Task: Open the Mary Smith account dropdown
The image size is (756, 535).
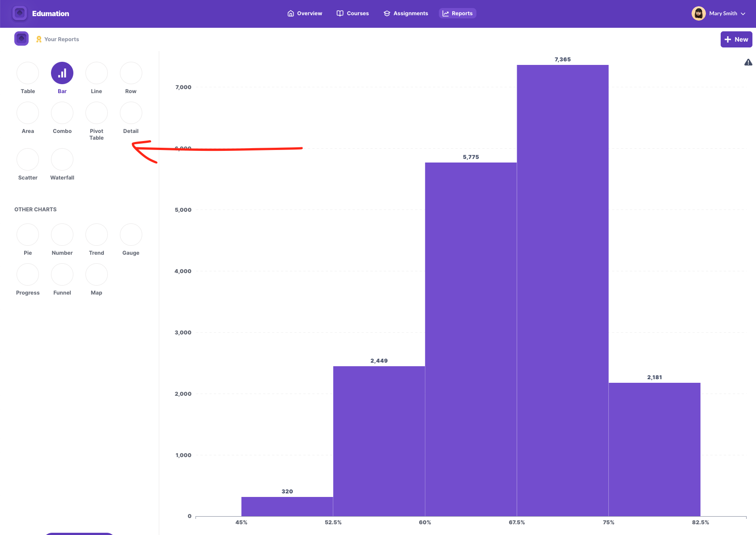Action: pos(718,13)
